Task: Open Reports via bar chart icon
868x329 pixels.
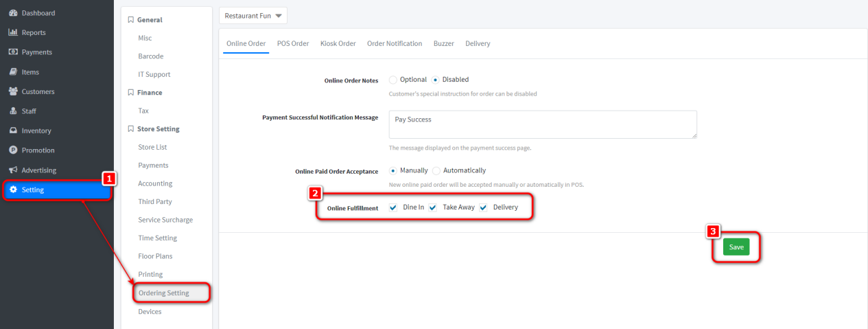Action: pos(12,32)
